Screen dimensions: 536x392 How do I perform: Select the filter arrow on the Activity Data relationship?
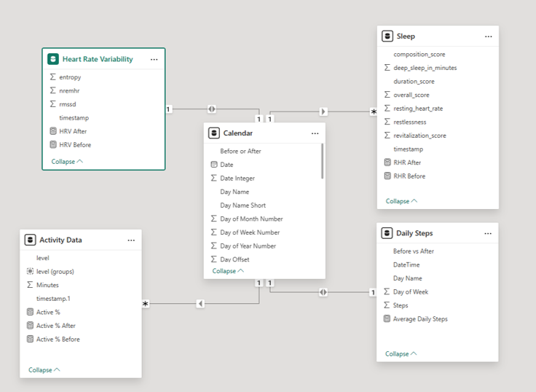[x=200, y=303]
